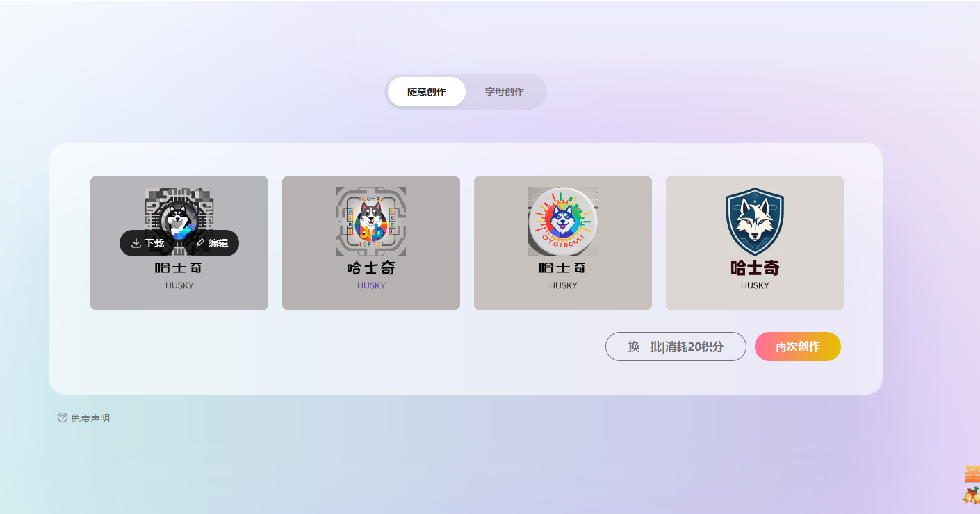Open the 免责声明 disclaimer link
This screenshot has height=514, width=980.
pos(90,418)
